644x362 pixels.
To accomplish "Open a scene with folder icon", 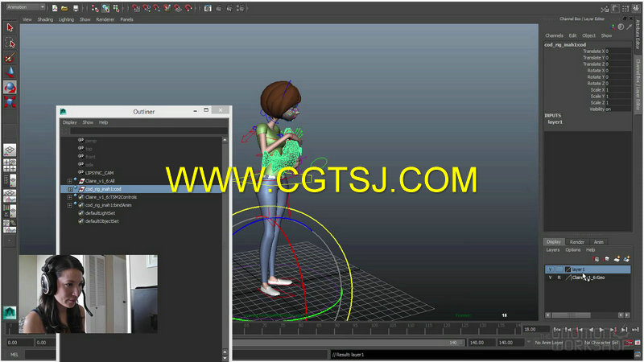I will coord(64,8).
